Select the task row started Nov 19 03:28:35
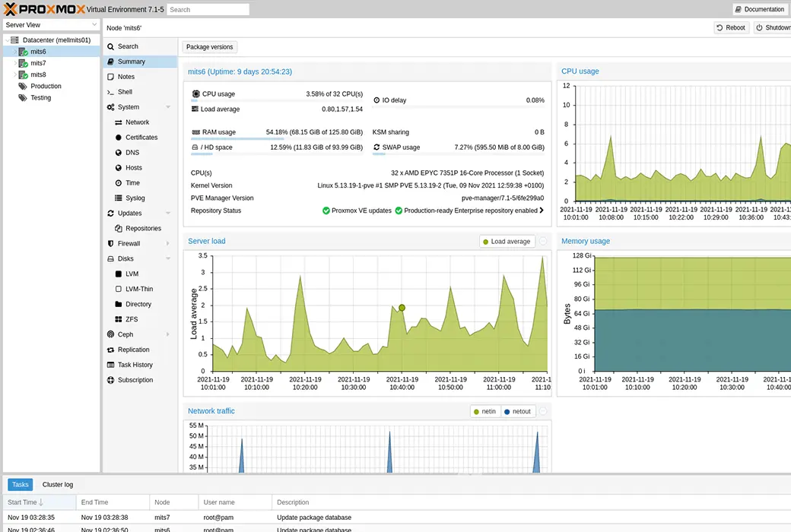Image resolution: width=791 pixels, height=532 pixels. tap(396, 518)
